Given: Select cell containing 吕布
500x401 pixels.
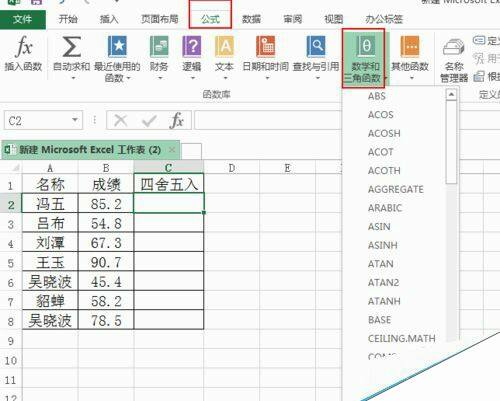Looking at the screenshot, I should coord(50,223).
